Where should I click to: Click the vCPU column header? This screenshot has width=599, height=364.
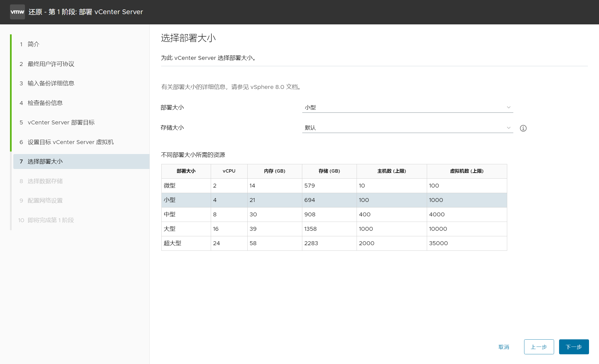[x=229, y=171]
